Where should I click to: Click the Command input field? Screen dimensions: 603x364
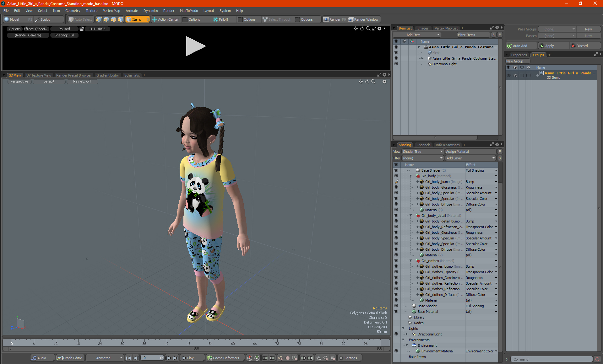pos(551,359)
